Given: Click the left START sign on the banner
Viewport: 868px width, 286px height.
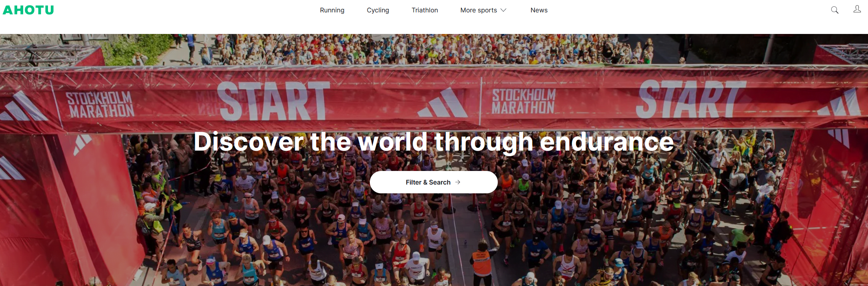Looking at the screenshot, I should coord(274,101).
